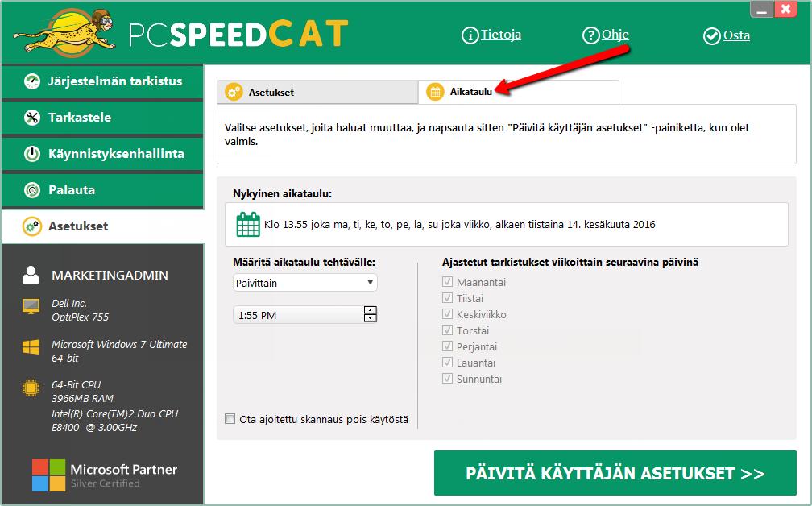Click the gauge icon beside Järjestelmän tarkistus

tap(32, 81)
